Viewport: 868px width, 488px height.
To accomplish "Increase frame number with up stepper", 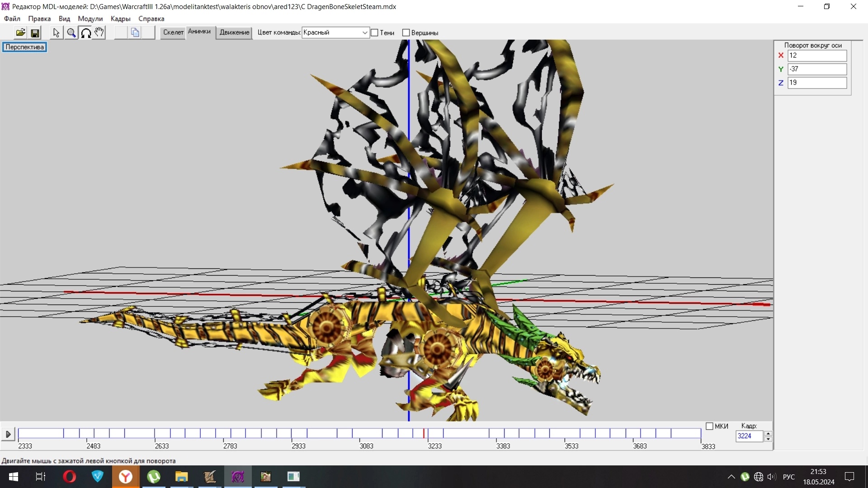I will point(768,433).
